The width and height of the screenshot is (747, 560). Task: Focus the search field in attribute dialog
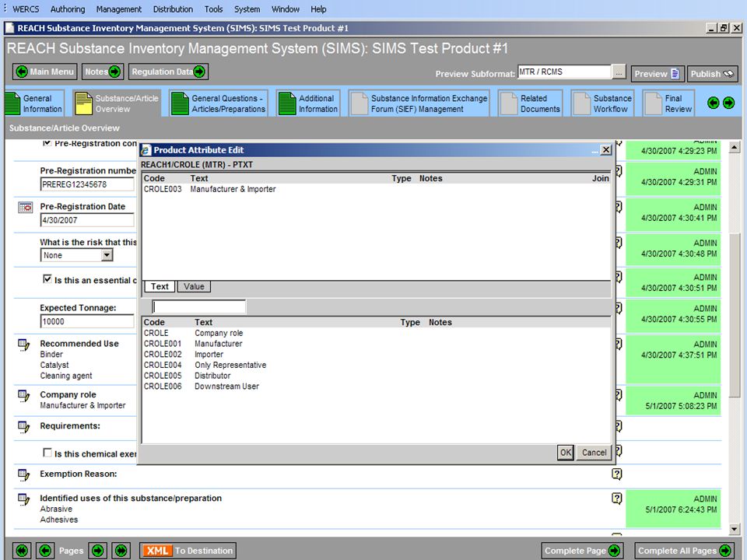point(199,306)
